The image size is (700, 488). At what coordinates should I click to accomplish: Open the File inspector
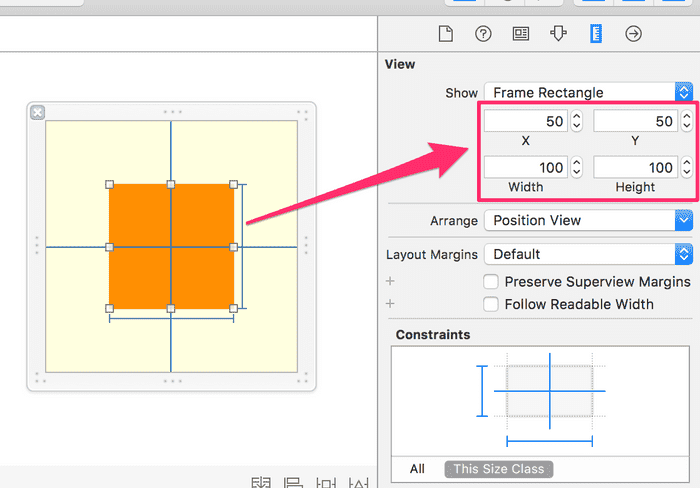[446, 34]
